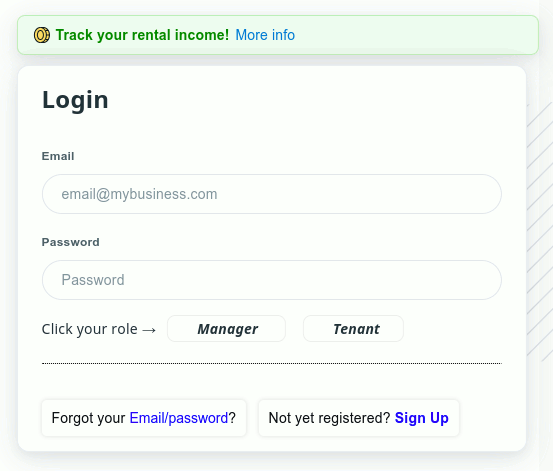Focus the Password input field
The image size is (553, 471).
(272, 280)
